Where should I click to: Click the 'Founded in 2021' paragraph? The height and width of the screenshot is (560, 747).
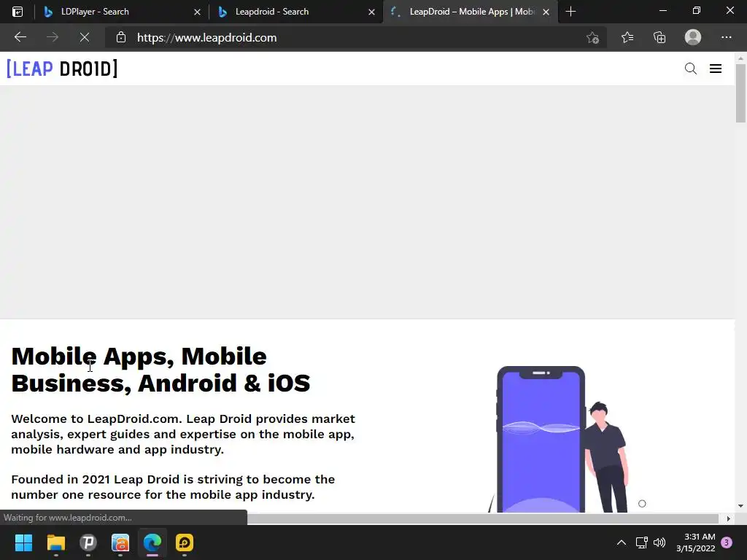(173, 486)
